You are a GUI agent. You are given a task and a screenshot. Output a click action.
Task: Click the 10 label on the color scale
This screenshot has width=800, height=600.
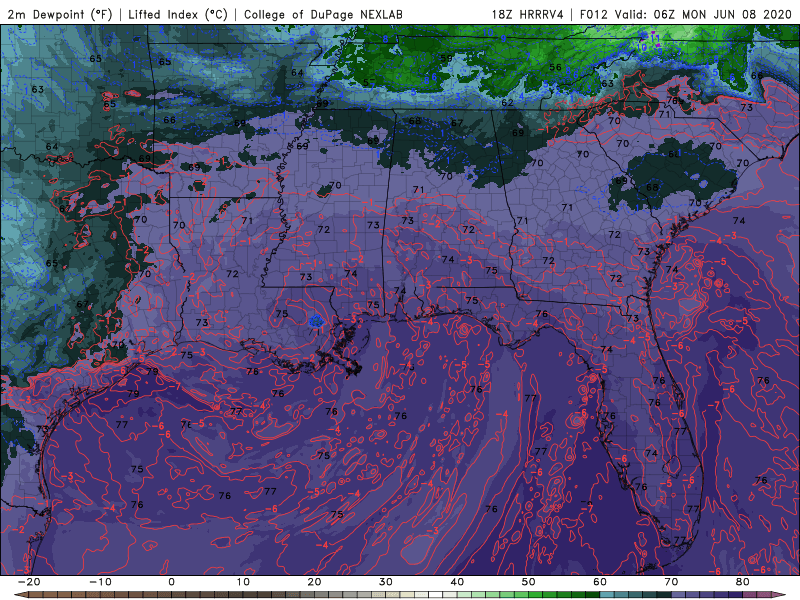pos(243,582)
